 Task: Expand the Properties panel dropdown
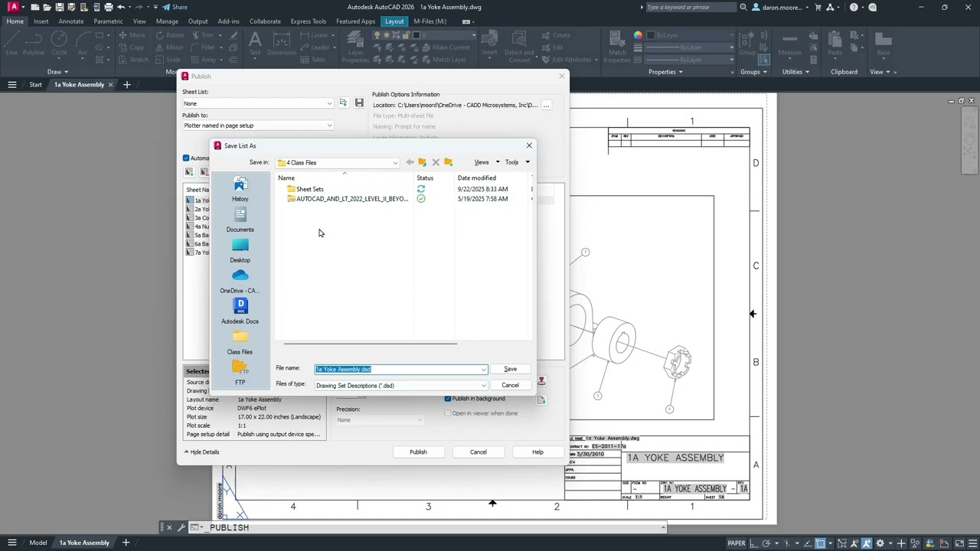(x=665, y=72)
